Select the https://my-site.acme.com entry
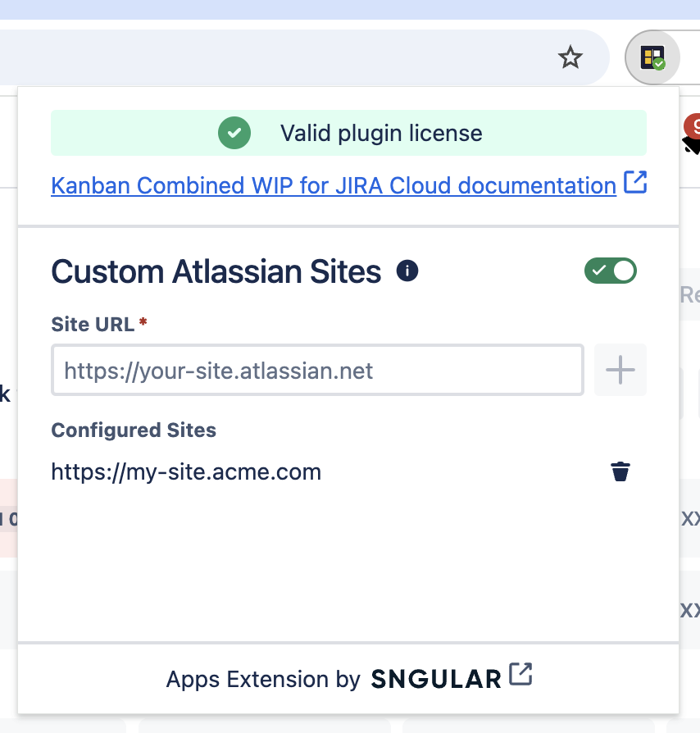This screenshot has width=700, height=733. pos(186,471)
